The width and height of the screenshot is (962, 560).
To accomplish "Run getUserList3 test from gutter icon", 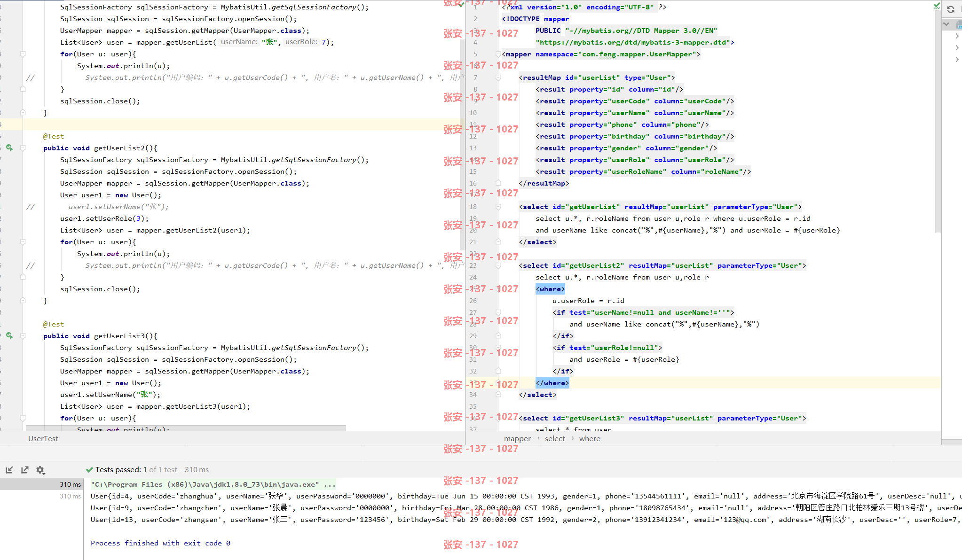I will 9,335.
